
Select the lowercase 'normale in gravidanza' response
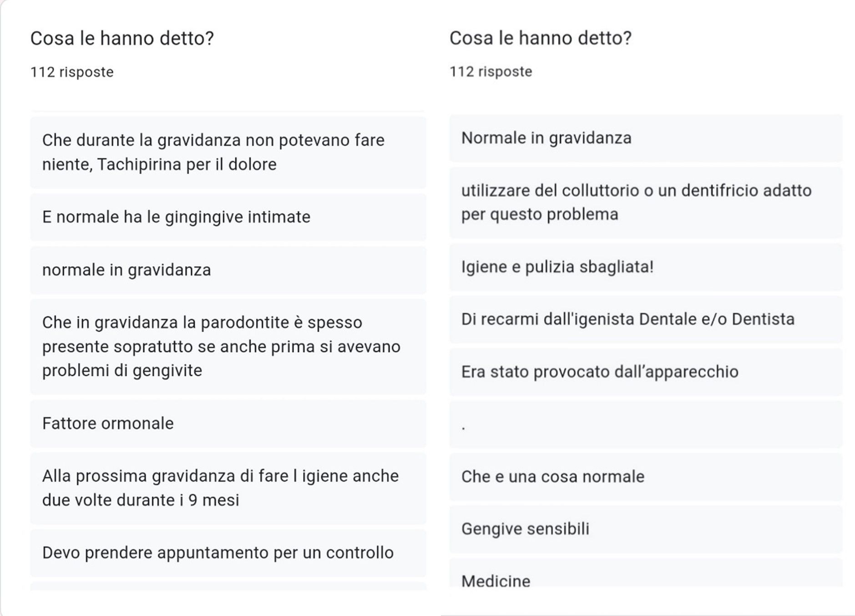228,270
